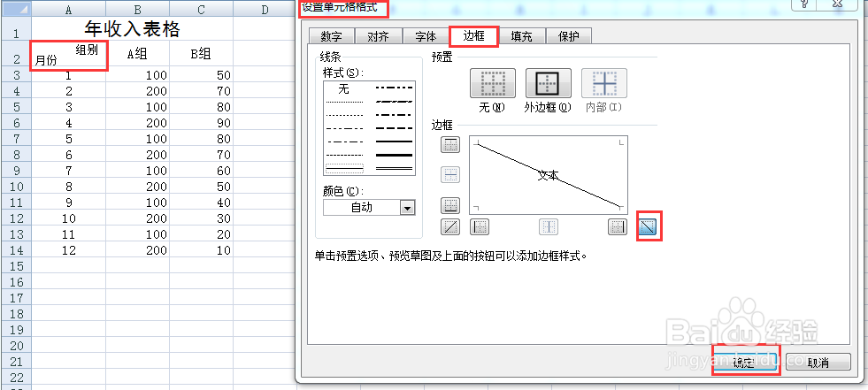868x390 pixels.
Task: Click the B组 cell with value 10
Action: click(x=202, y=250)
